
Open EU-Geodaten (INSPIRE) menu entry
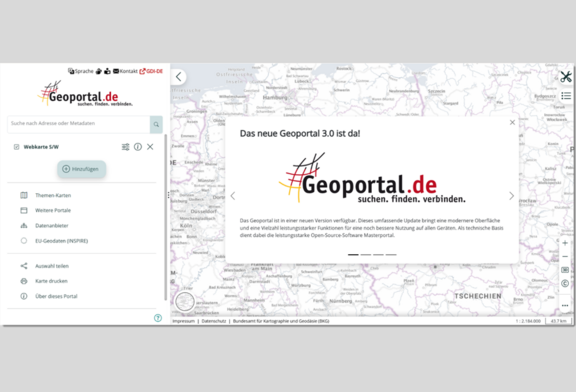point(54,241)
